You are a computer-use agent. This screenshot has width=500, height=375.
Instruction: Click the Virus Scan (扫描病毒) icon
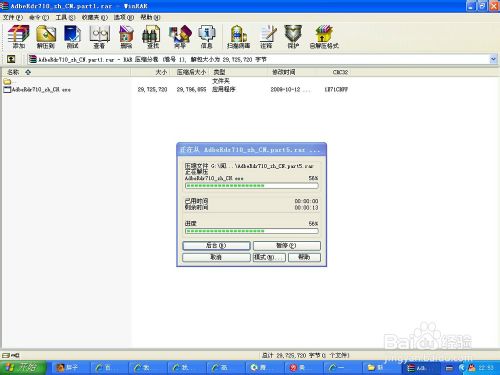click(x=238, y=37)
